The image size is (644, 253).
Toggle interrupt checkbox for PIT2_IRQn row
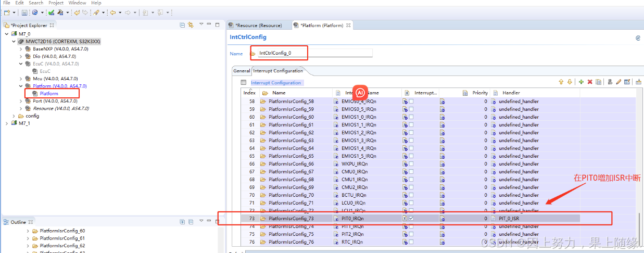tap(411, 234)
